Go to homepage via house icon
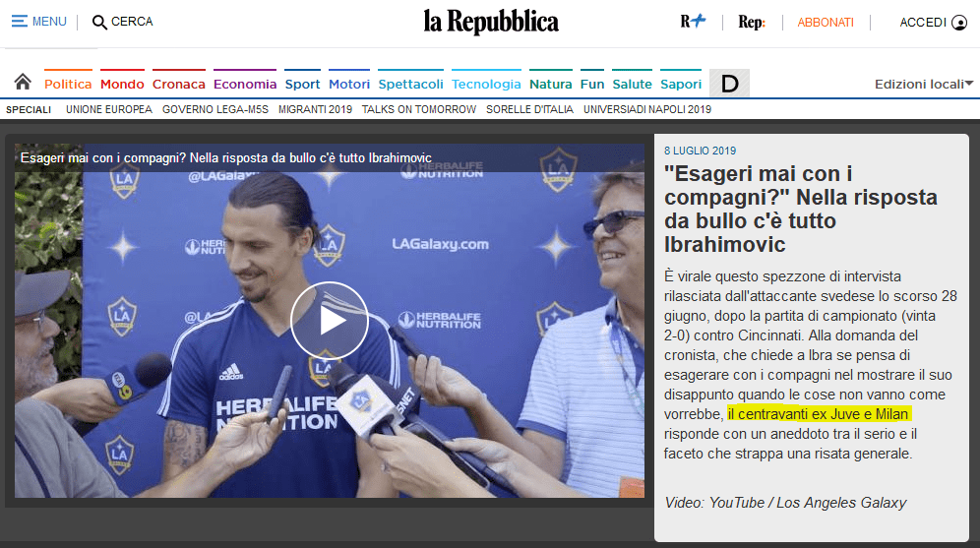The width and height of the screenshot is (980, 548). click(x=23, y=83)
